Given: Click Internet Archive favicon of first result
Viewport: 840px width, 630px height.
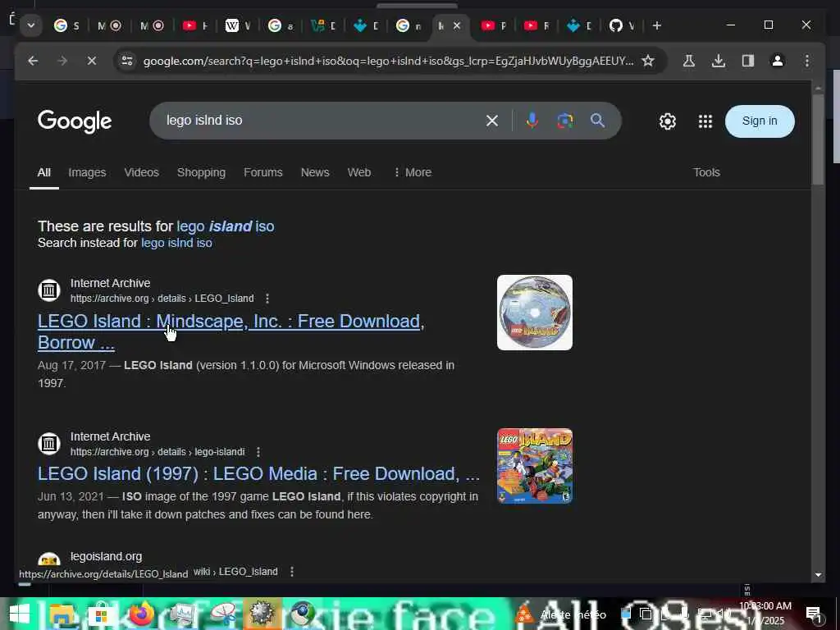Looking at the screenshot, I should point(48,290).
